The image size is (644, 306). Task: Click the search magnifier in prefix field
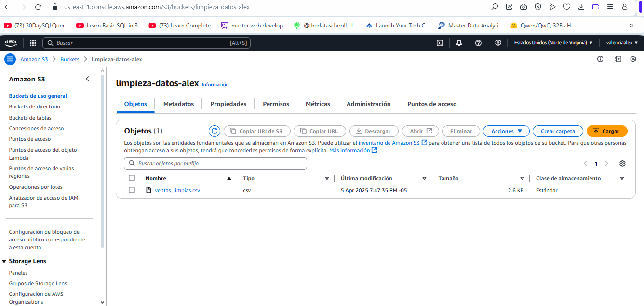[x=132, y=164]
